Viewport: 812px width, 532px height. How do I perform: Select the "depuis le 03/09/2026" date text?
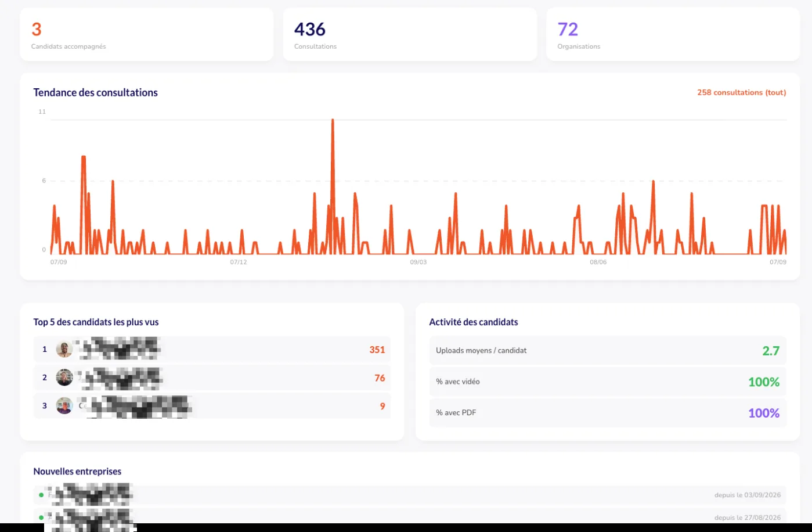click(x=748, y=495)
